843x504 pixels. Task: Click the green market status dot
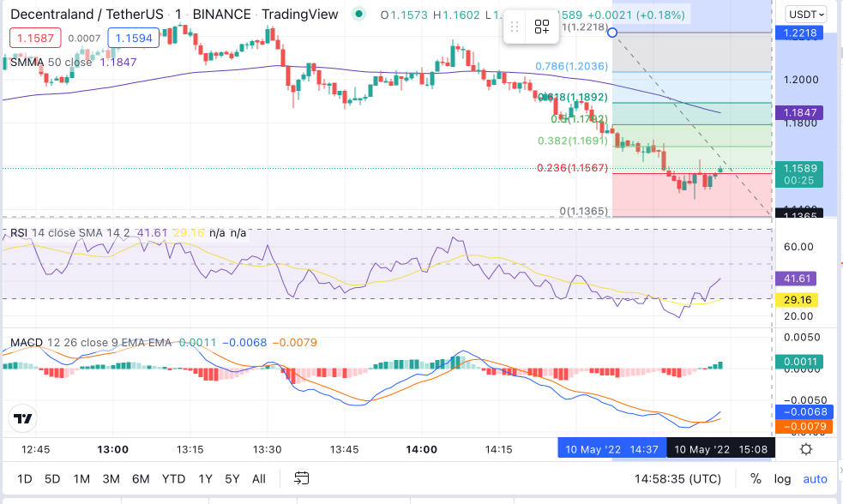tap(358, 14)
